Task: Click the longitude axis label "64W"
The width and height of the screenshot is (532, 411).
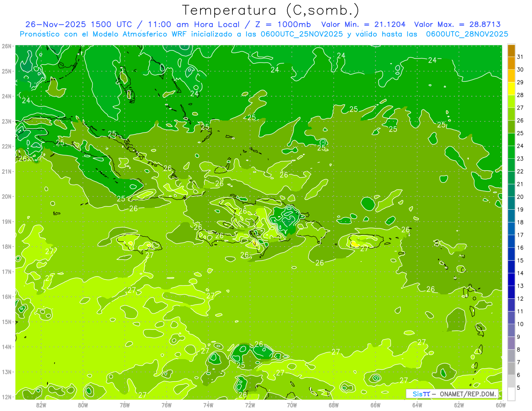Action: 417,405
